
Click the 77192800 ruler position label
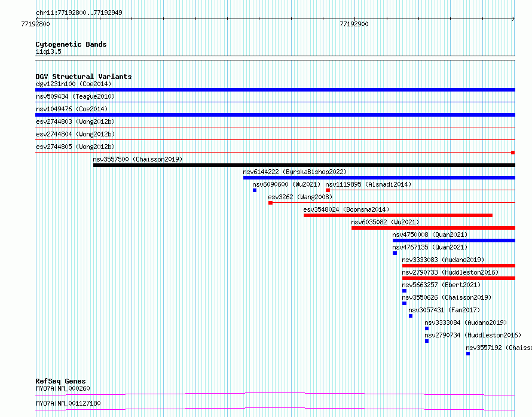tap(35, 24)
